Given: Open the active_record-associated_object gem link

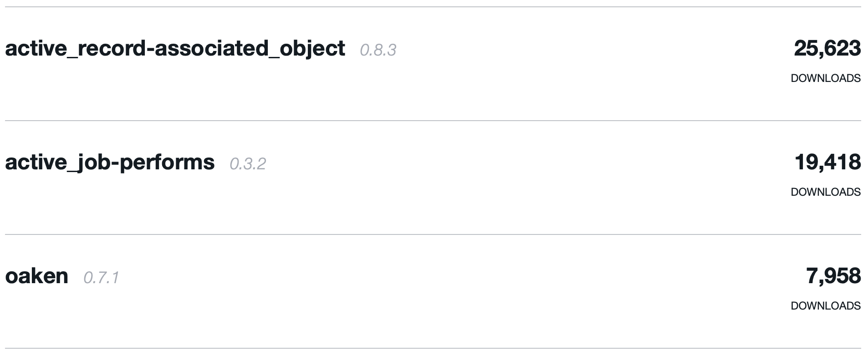Looking at the screenshot, I should click(174, 48).
